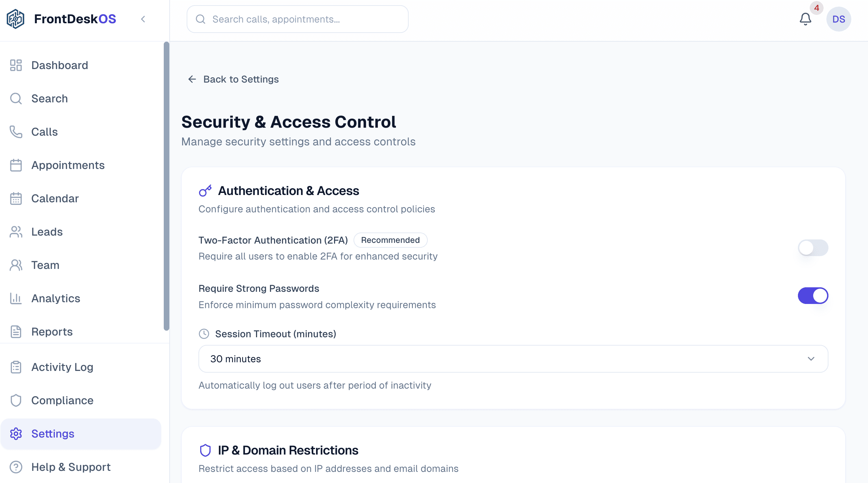Open the Appointments section
The width and height of the screenshot is (868, 483).
point(68,165)
